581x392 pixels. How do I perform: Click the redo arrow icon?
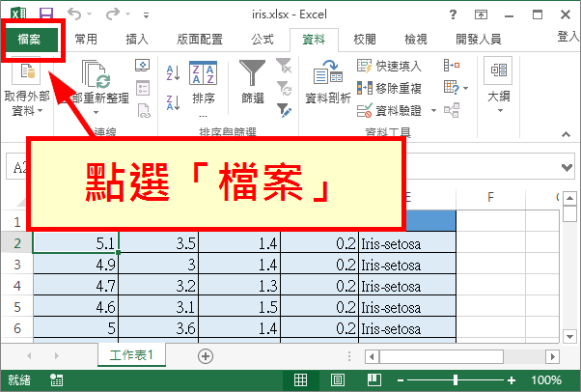tap(113, 14)
